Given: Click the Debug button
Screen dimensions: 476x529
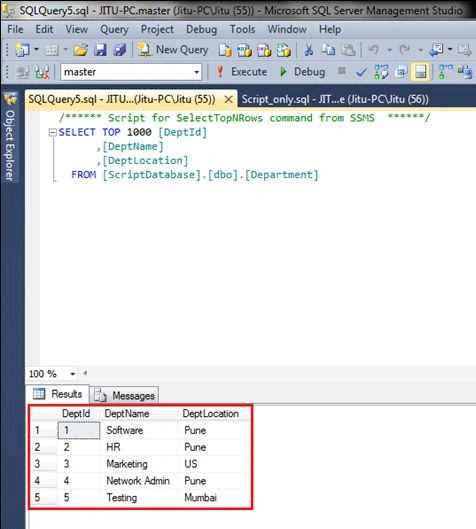Looking at the screenshot, I should click(x=303, y=72).
